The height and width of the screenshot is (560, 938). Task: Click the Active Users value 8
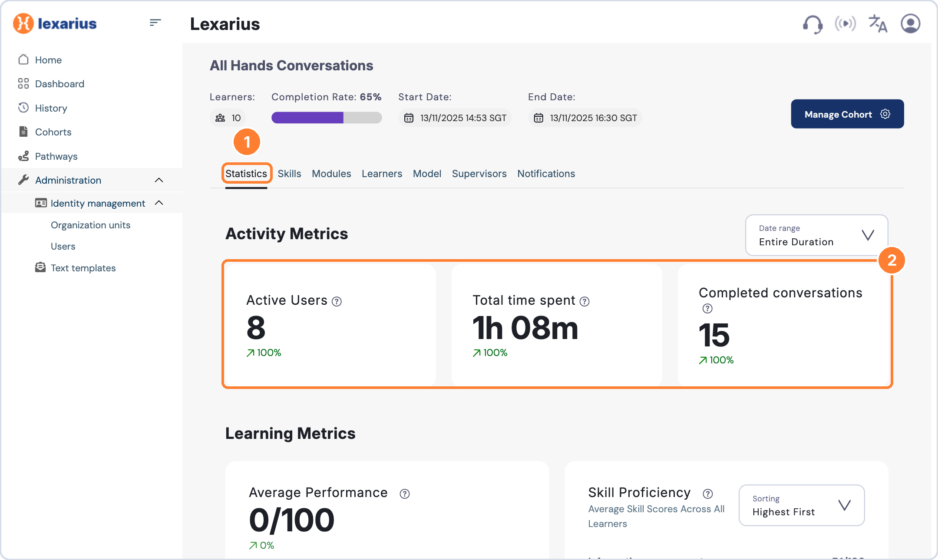(x=256, y=328)
